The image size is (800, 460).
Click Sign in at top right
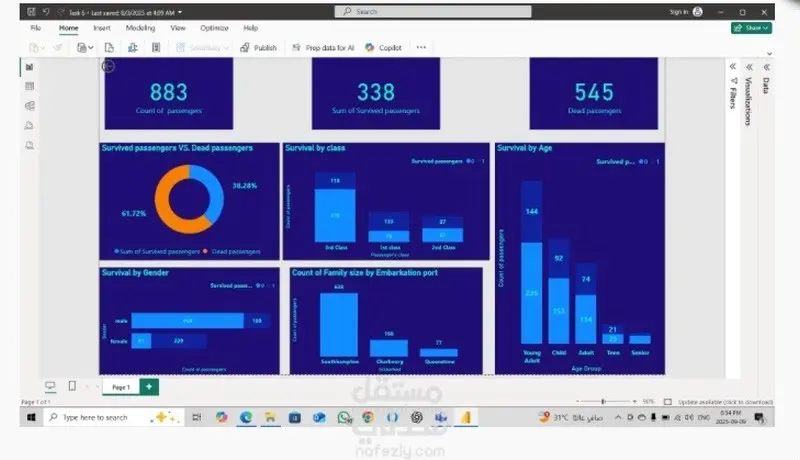pyautogui.click(x=686, y=12)
